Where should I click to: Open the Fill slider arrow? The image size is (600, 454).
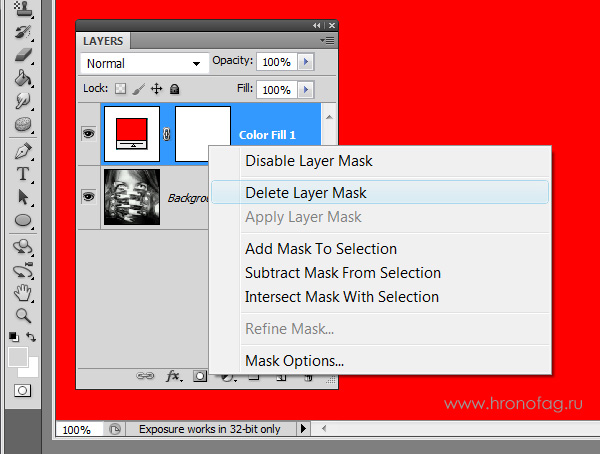[305, 90]
